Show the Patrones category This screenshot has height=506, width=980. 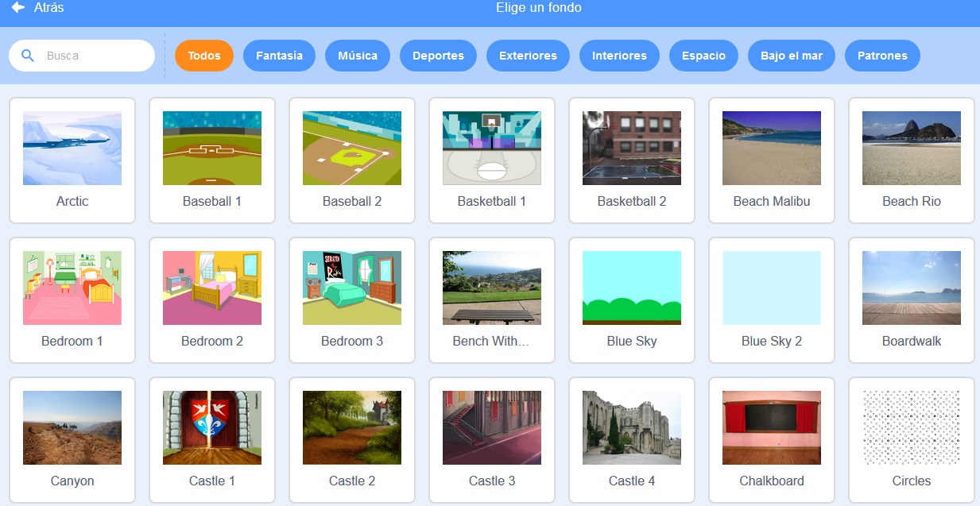[882, 56]
